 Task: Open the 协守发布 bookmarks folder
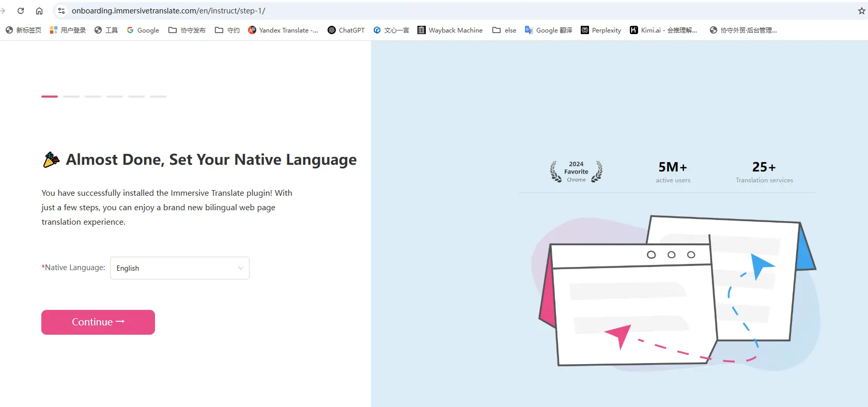(x=187, y=30)
